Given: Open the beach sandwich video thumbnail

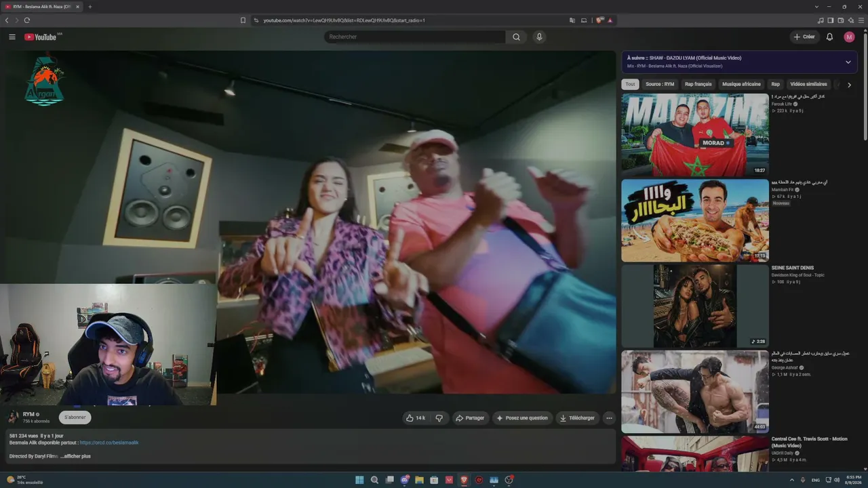Looking at the screenshot, I should pyautogui.click(x=695, y=220).
